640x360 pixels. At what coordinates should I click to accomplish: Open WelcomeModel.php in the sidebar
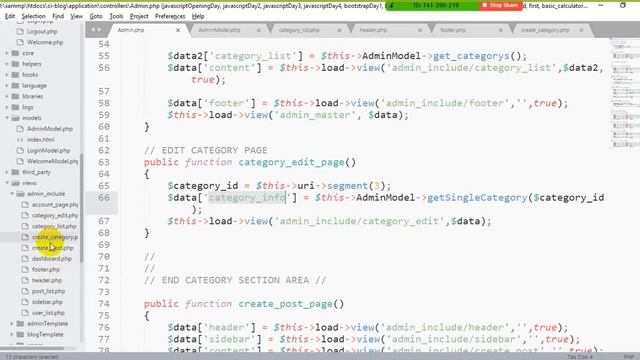coord(52,161)
